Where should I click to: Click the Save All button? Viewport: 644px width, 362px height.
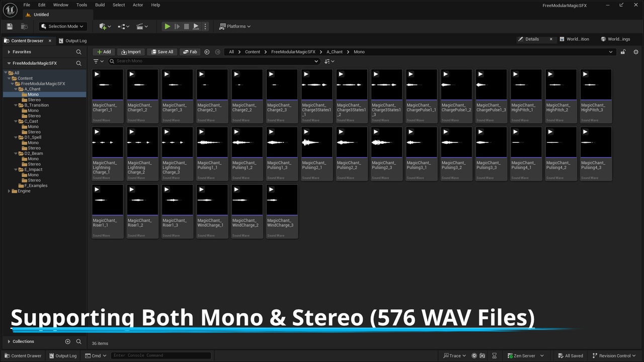coord(162,52)
